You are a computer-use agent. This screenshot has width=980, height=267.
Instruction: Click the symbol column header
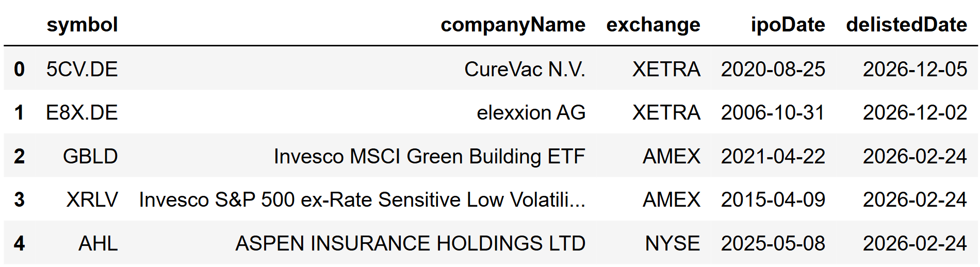(82, 25)
